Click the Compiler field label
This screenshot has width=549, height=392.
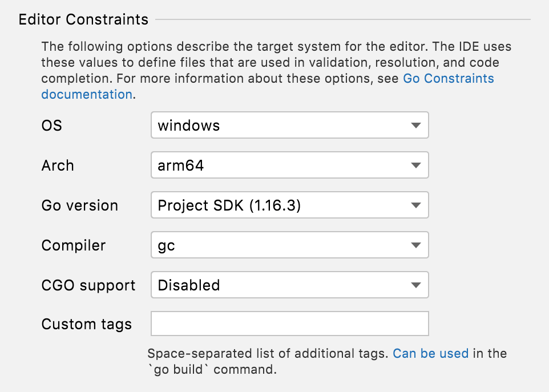(74, 245)
